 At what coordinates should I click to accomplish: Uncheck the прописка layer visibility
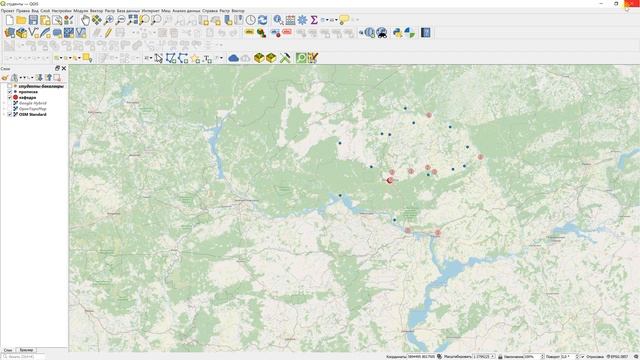tap(10, 92)
